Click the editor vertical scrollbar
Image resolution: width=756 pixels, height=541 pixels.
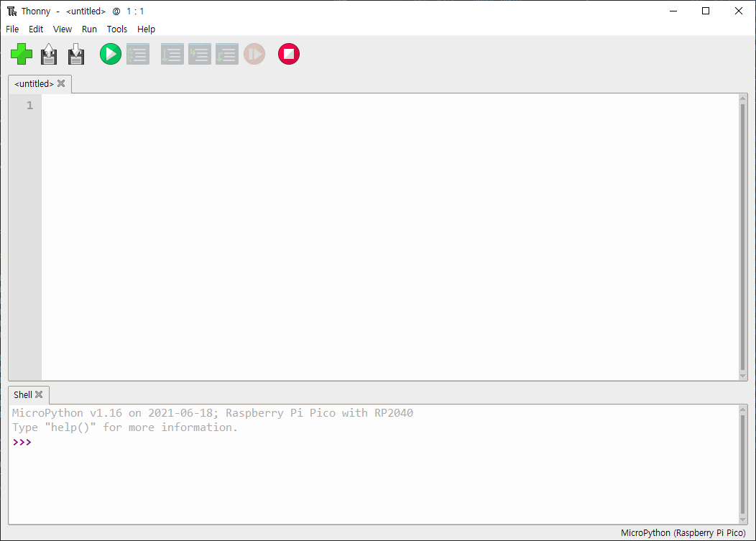742,237
